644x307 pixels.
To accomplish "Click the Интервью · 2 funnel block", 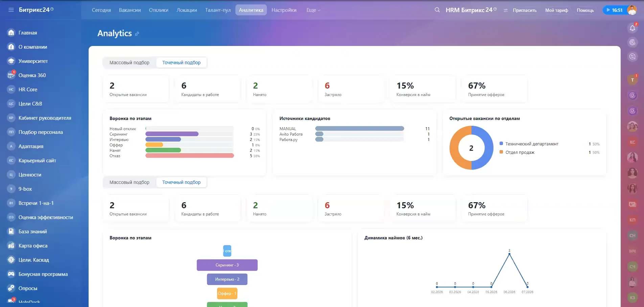I will [x=227, y=279].
